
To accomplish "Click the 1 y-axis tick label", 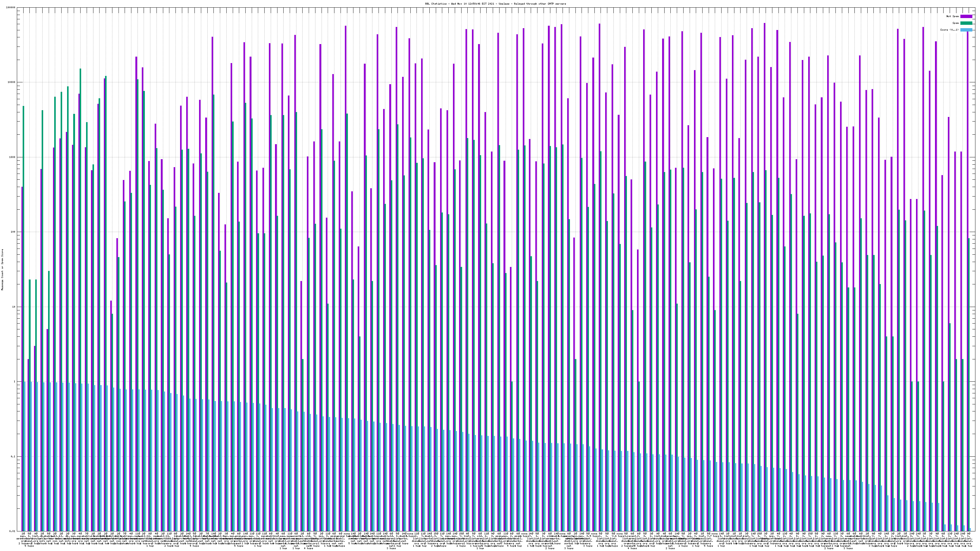I will tap(14, 382).
